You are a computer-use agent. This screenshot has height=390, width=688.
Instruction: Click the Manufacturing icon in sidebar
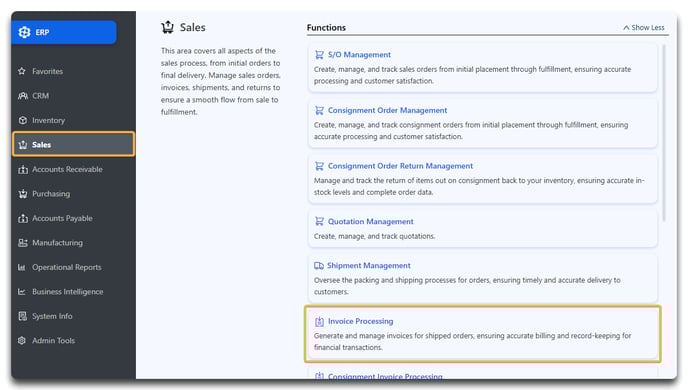(23, 243)
